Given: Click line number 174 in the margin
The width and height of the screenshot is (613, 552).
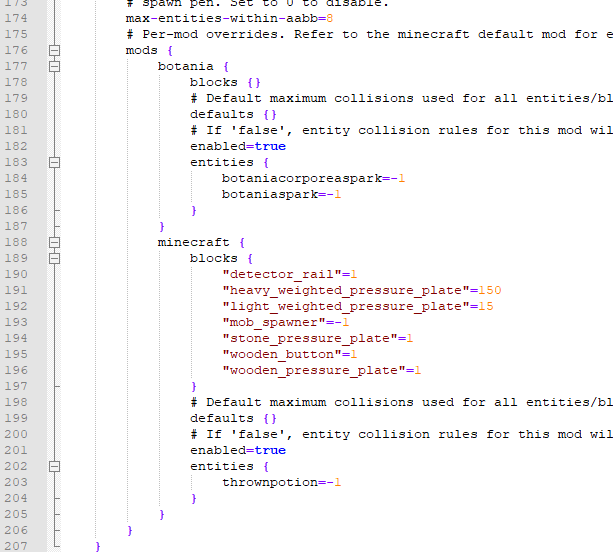Looking at the screenshot, I should 16,18.
